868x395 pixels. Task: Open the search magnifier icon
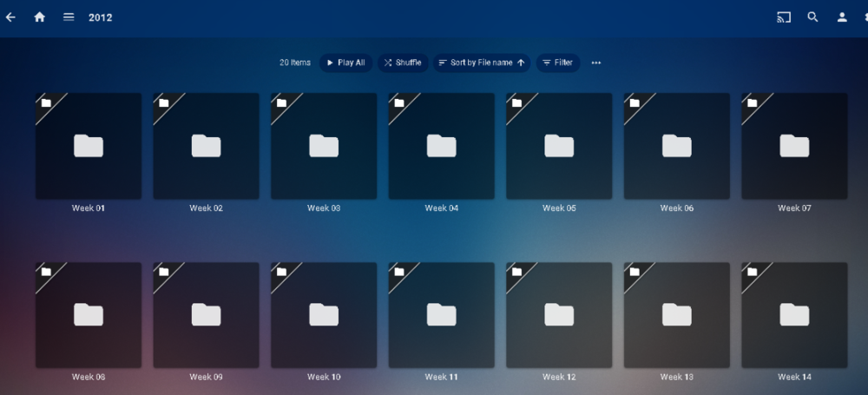pos(812,17)
